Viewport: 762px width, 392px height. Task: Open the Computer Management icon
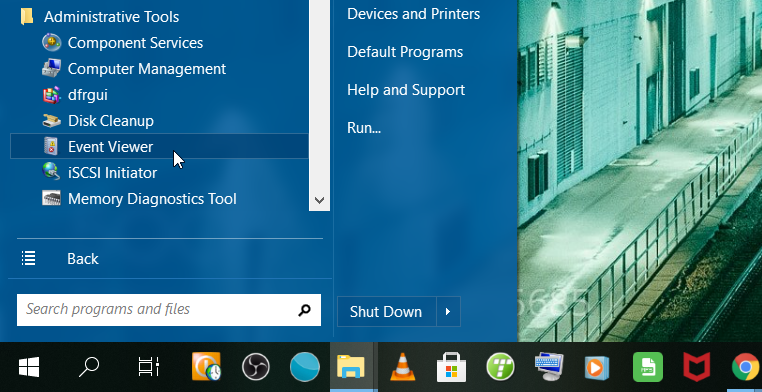(x=52, y=68)
